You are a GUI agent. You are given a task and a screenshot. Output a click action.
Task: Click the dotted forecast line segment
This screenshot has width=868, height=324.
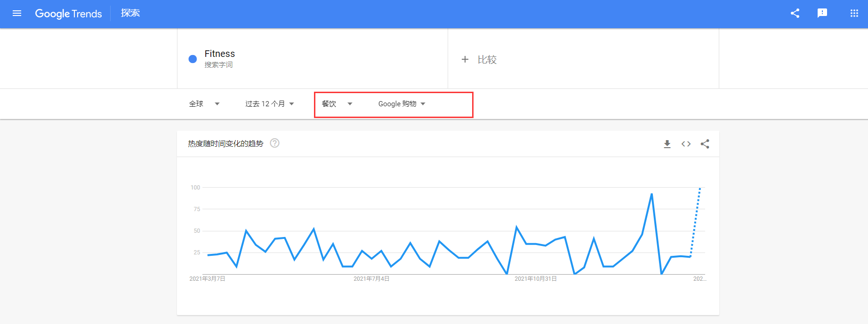695,221
